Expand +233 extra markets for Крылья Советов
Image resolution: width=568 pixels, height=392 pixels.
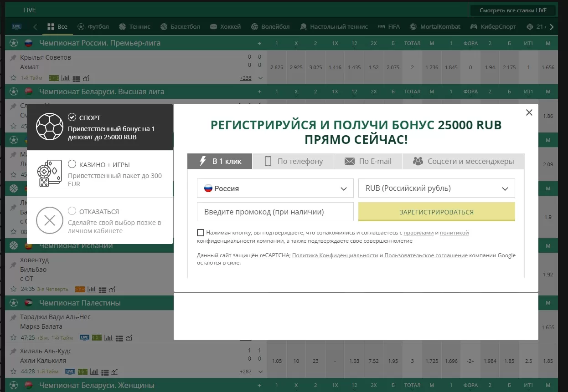(x=246, y=77)
